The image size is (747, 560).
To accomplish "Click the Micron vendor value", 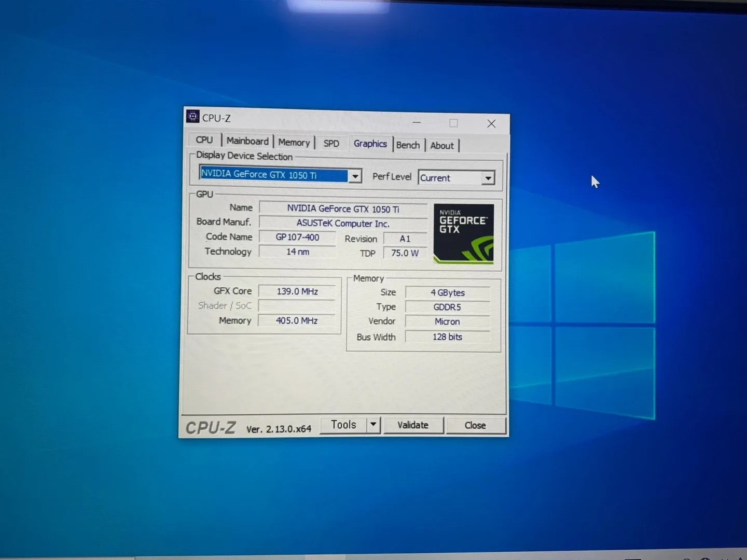I will 448,321.
